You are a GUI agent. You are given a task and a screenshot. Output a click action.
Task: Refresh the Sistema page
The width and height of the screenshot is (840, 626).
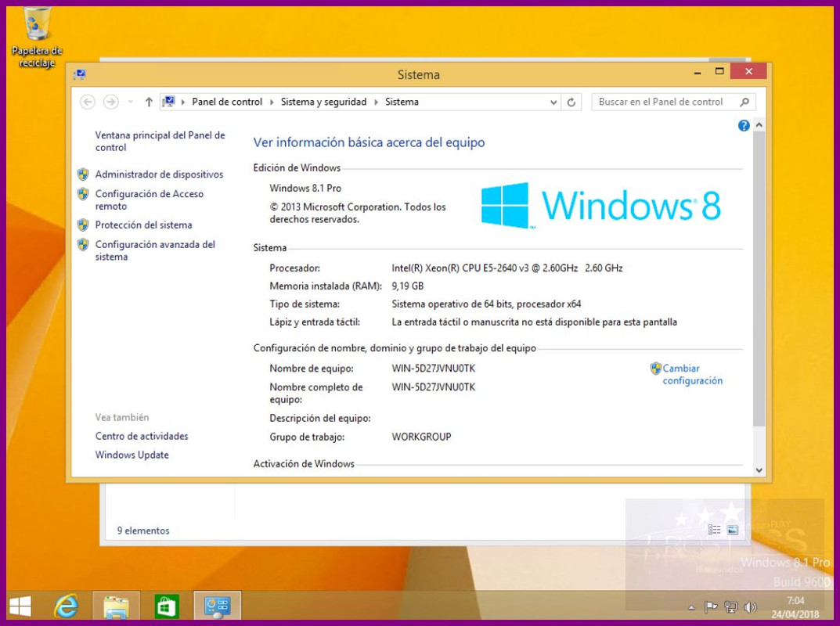(x=571, y=103)
